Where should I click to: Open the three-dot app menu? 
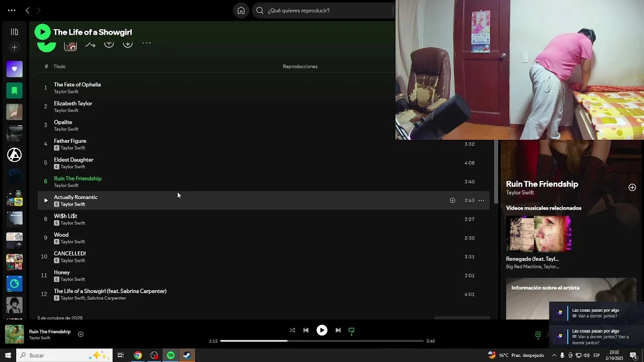coord(12,10)
